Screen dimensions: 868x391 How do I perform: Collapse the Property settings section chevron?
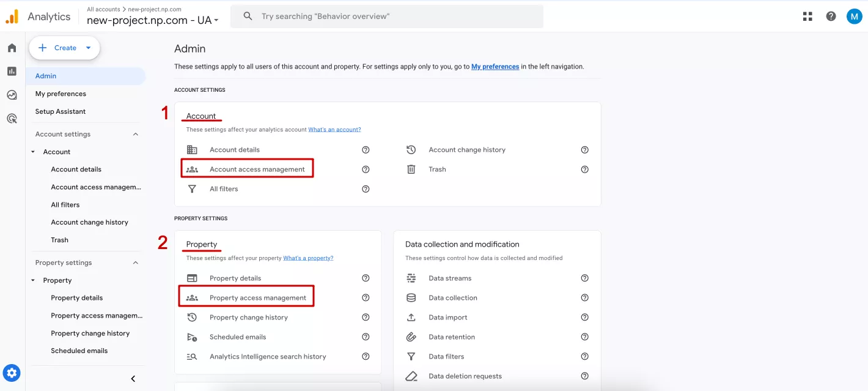coord(136,263)
